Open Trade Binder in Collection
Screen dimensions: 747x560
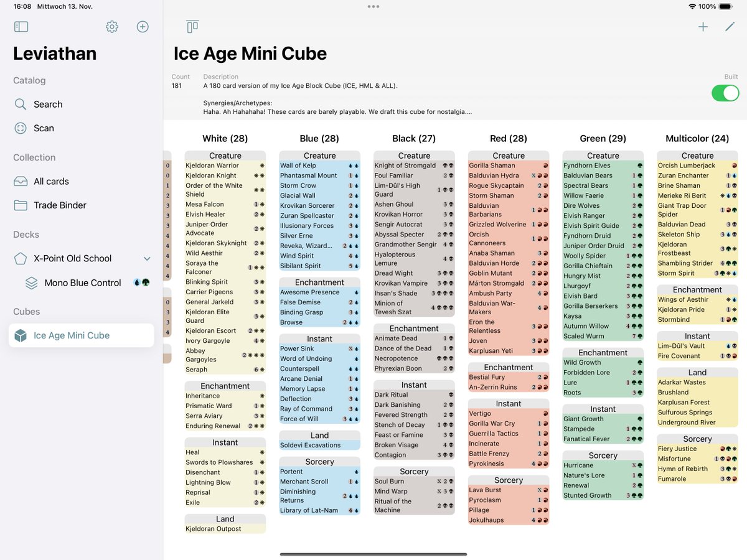82,205
